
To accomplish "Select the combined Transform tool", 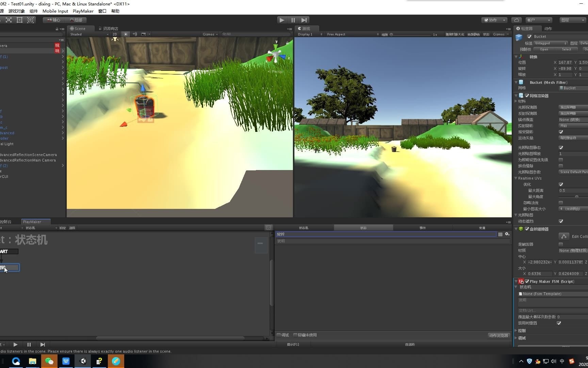I will [31, 20].
